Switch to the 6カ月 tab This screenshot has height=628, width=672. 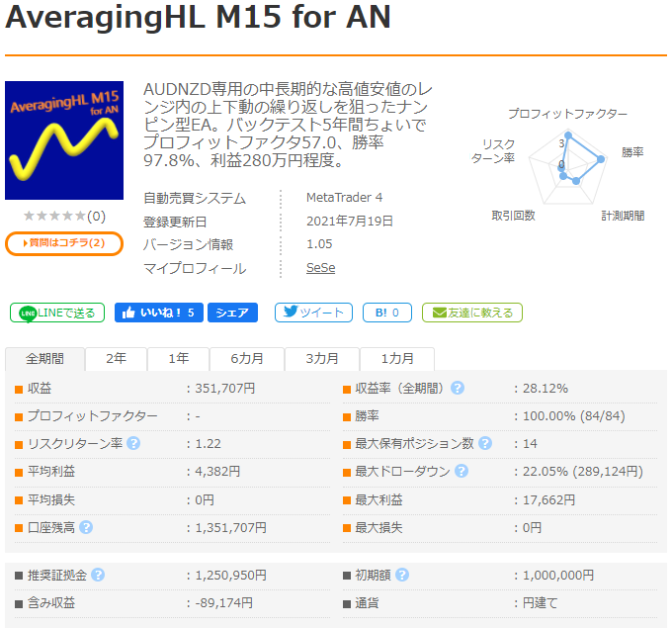pos(247,359)
